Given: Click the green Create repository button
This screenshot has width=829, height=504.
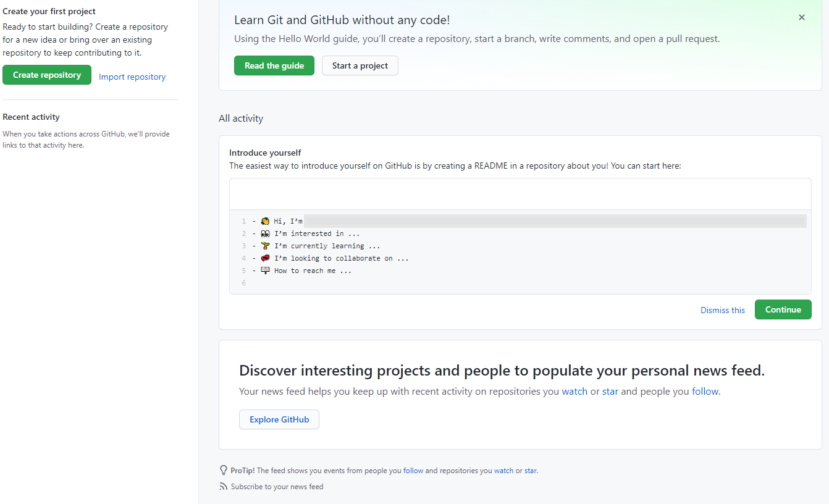Looking at the screenshot, I should 47,75.
